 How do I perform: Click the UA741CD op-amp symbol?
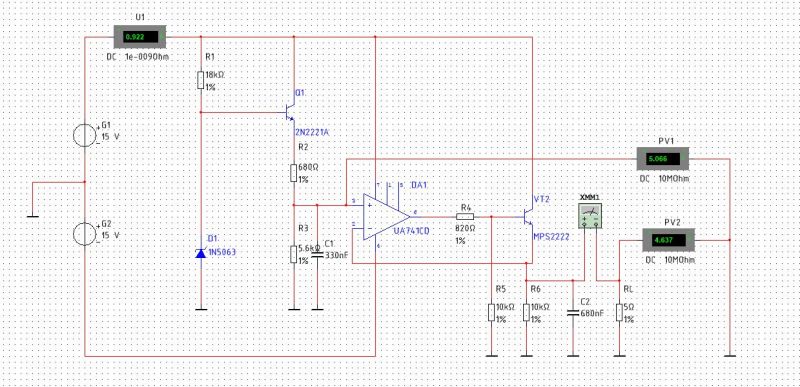[386, 215]
